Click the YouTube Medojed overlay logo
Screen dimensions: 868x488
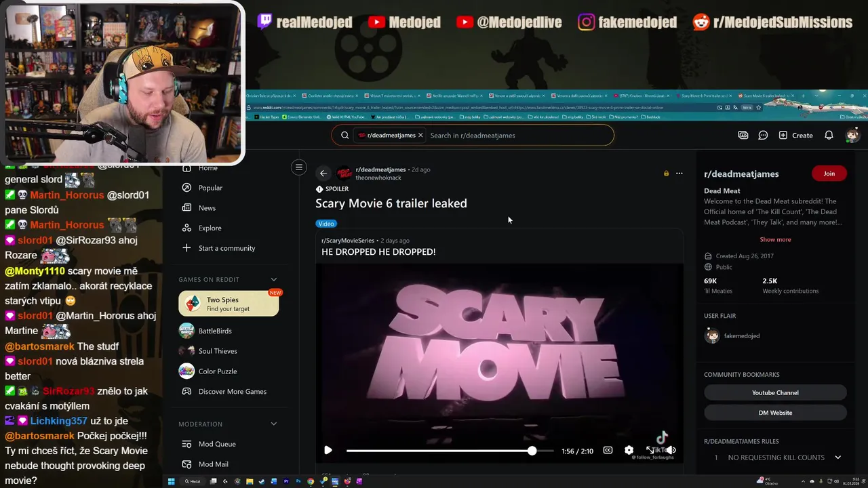376,22
